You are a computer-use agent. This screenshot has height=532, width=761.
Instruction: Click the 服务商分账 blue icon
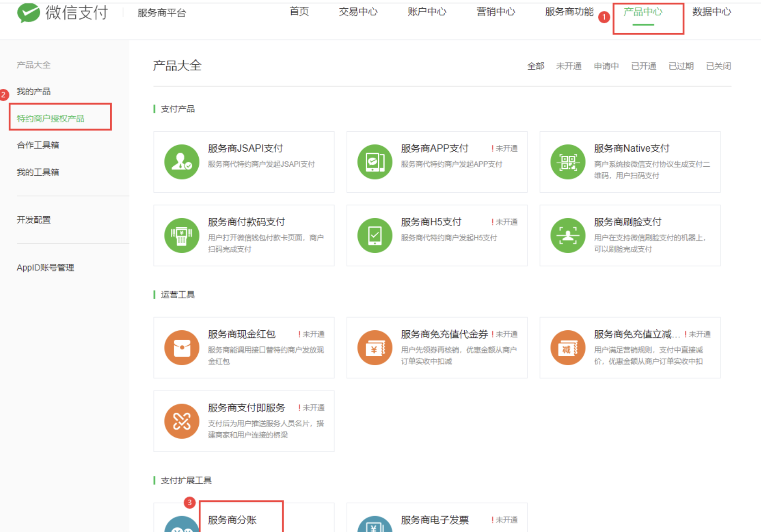pos(182,524)
